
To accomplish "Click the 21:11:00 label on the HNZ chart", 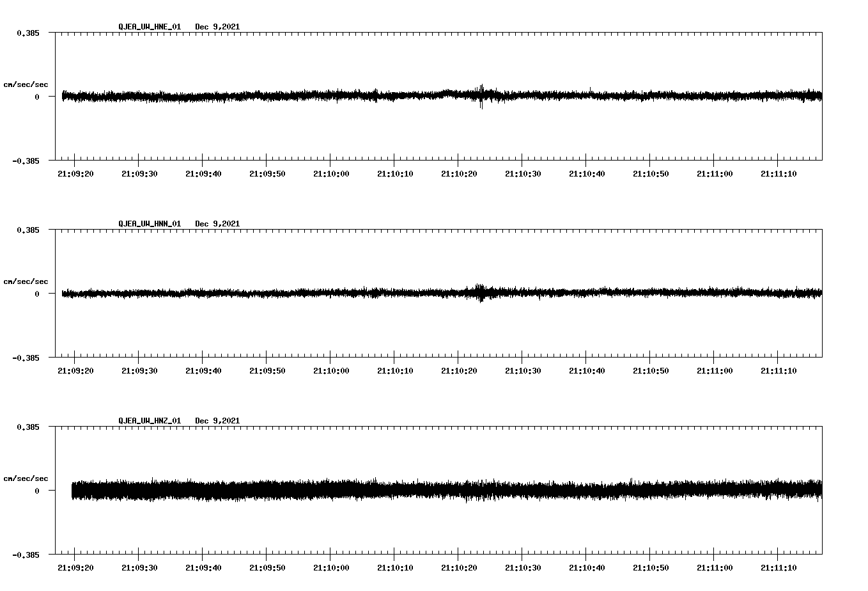I will click(715, 568).
